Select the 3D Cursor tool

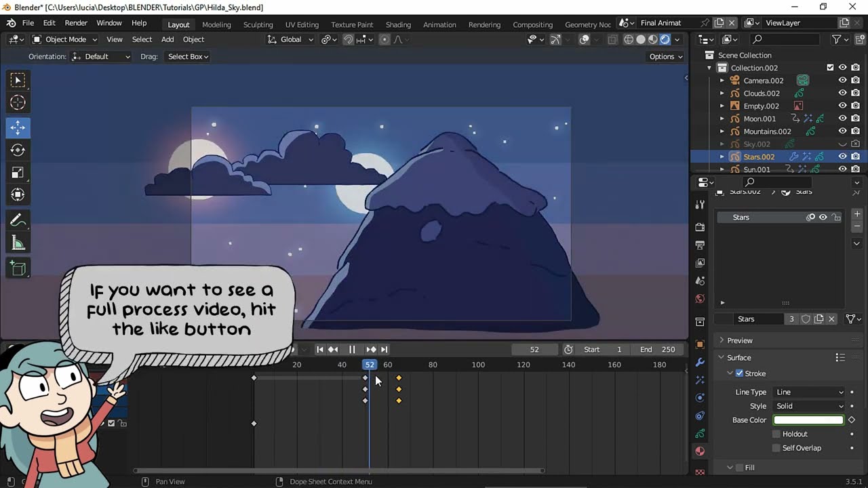[18, 102]
